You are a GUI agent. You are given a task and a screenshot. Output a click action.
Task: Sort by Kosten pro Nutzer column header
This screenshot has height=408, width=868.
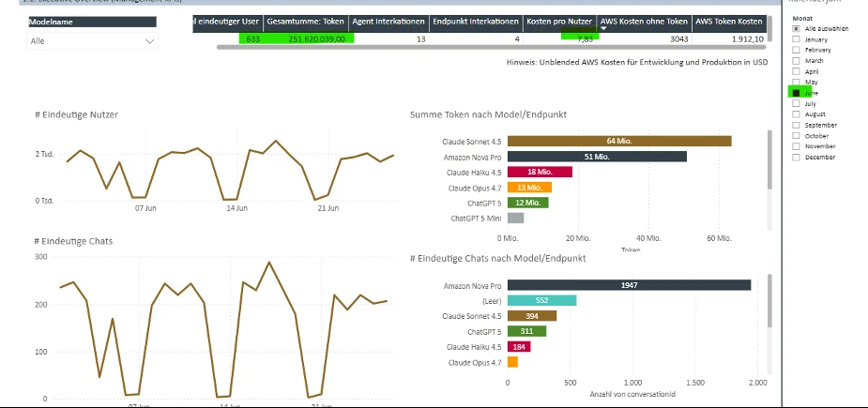[559, 22]
